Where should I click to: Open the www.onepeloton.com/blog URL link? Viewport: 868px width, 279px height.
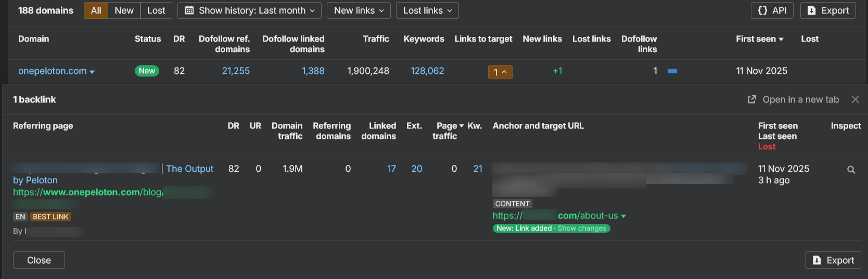point(88,192)
